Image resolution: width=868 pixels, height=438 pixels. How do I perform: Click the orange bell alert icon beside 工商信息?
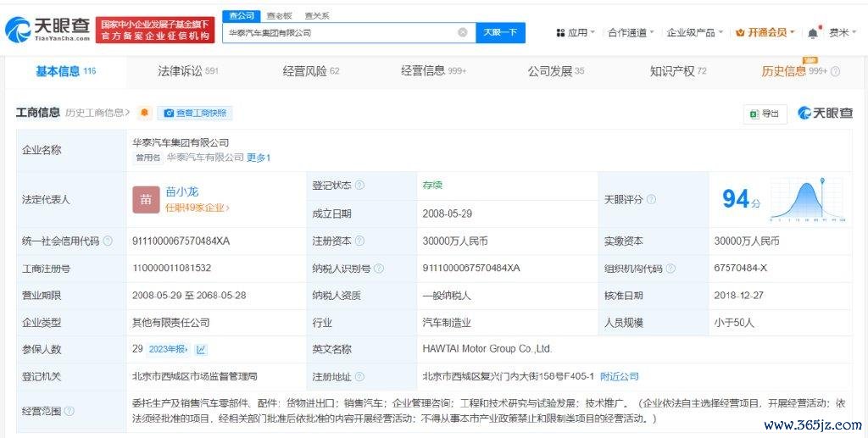(x=144, y=113)
